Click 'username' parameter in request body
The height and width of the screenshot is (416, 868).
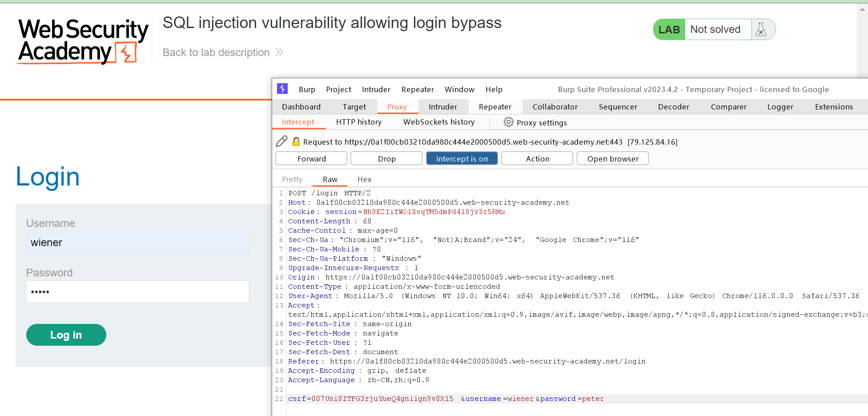(483, 399)
